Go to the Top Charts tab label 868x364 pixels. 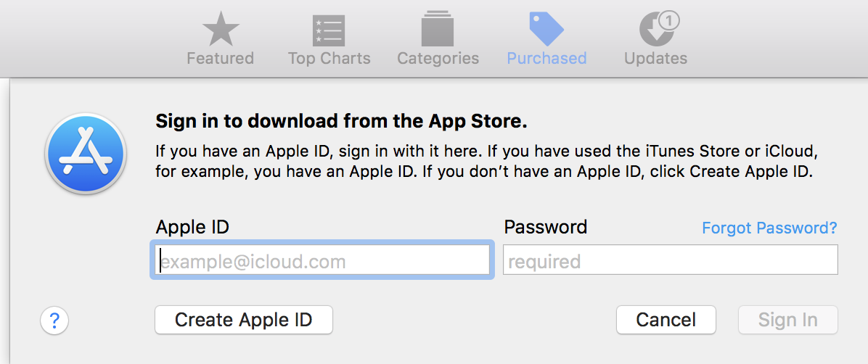[x=329, y=59]
